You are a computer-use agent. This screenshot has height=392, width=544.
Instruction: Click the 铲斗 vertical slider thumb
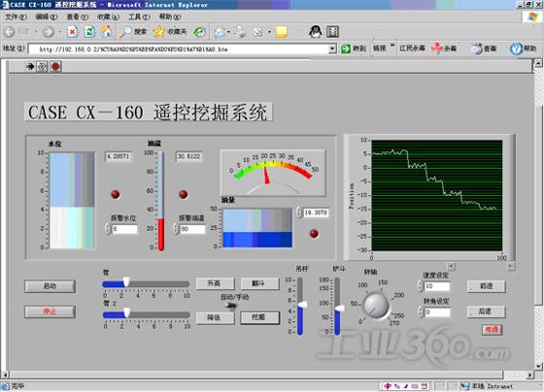tap(339, 309)
